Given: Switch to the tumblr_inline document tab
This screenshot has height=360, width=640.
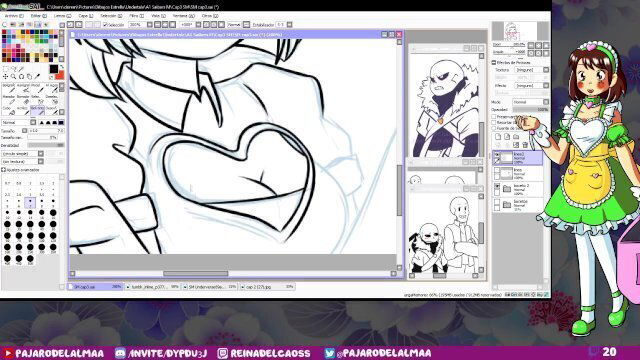Looking at the screenshot, I should click(x=152, y=287).
